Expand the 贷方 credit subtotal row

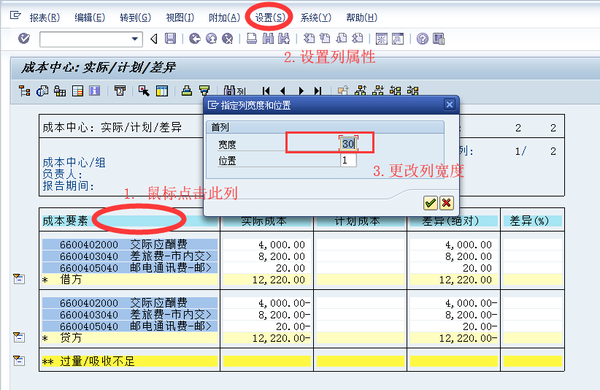pyautogui.click(x=18, y=337)
